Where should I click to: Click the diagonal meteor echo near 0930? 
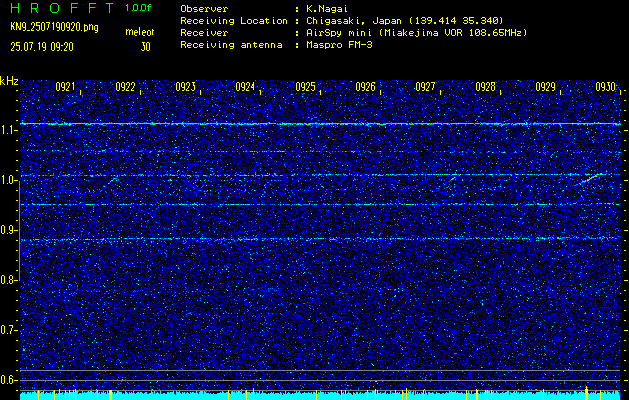tap(589, 179)
